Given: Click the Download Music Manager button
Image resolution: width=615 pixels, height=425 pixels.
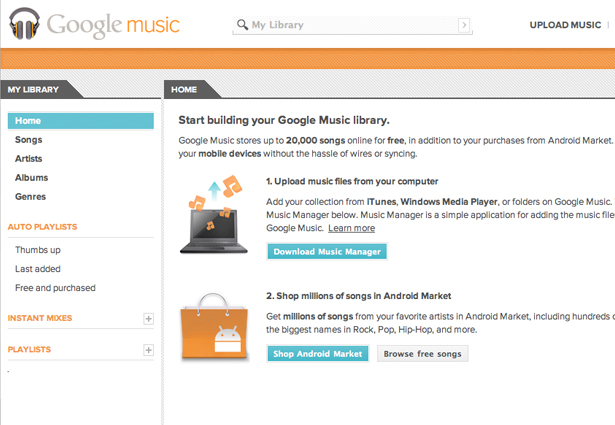Looking at the screenshot, I should tap(327, 252).
